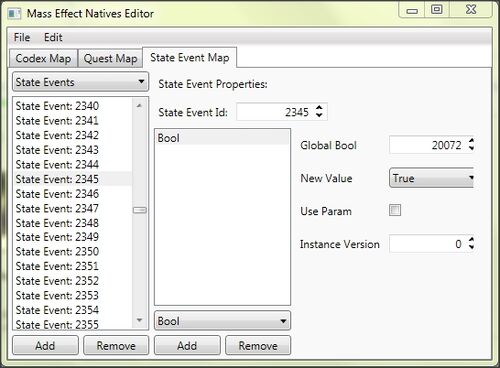Select State Event: 2341 in list
This screenshot has height=368, width=500.
(73, 121)
